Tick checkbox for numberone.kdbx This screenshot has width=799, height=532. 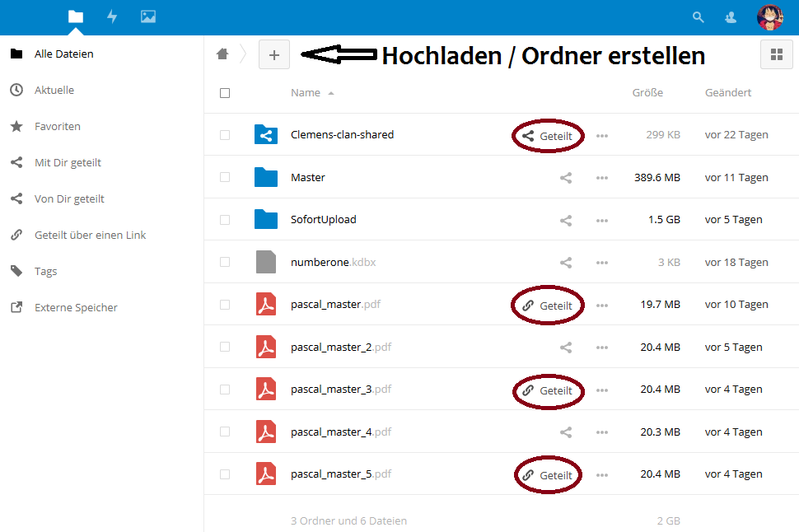click(x=225, y=262)
